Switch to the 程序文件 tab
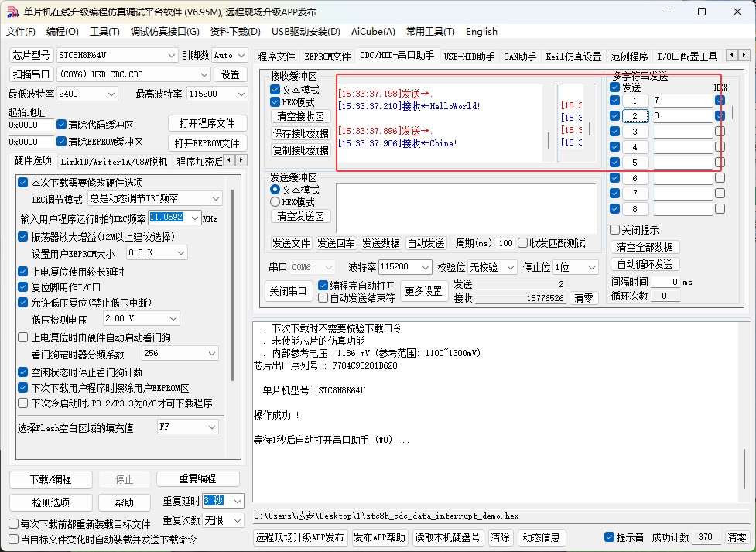 pos(276,57)
